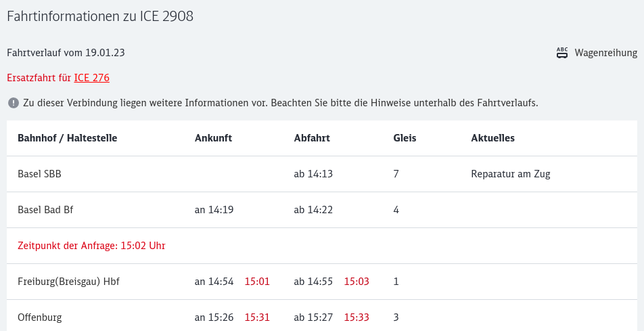Click Freiburg's delayed arrival time 15:01
The image size is (644, 331).
(x=257, y=282)
